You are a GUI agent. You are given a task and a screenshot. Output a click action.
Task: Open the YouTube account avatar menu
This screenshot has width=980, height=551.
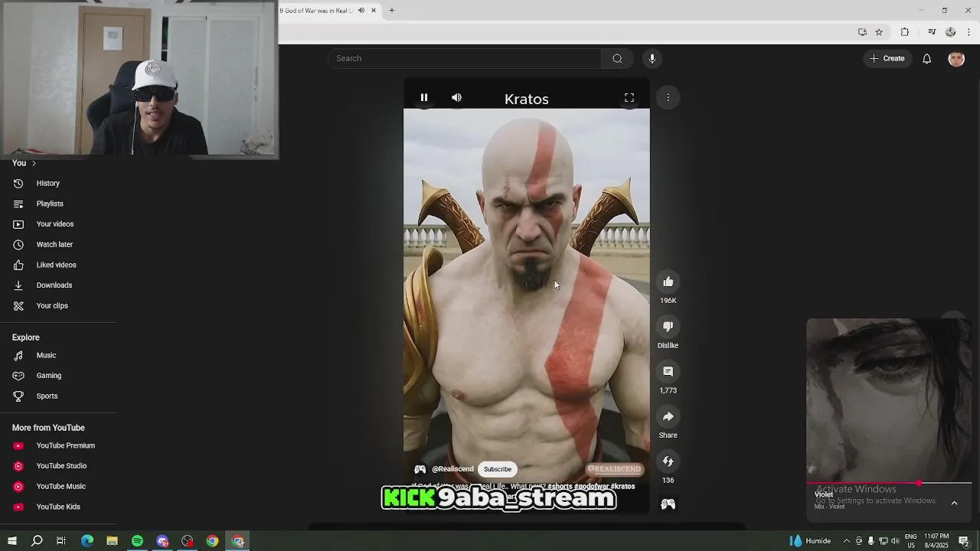[956, 58]
